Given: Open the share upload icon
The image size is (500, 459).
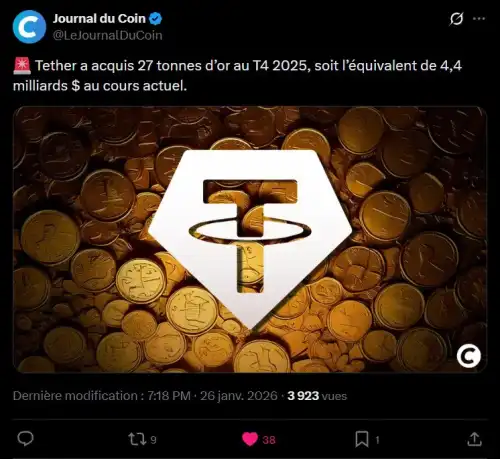Looking at the screenshot, I should pyautogui.click(x=474, y=439).
